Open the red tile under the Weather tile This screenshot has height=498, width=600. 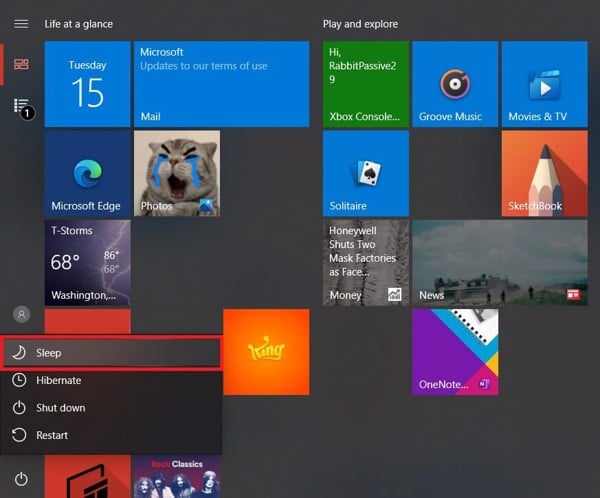coord(87,322)
